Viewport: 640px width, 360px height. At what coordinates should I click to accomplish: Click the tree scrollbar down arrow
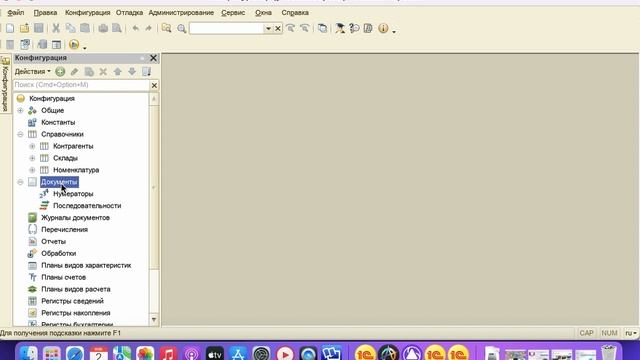[x=154, y=320]
